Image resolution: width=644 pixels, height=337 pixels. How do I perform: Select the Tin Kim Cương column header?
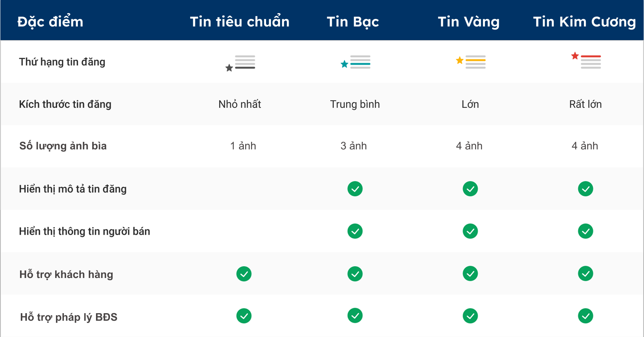[x=584, y=22]
